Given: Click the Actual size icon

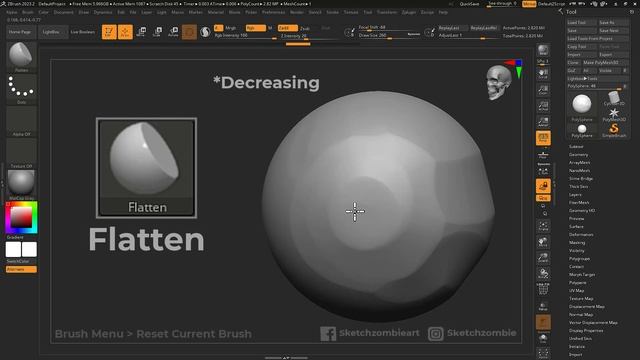Looking at the screenshot, I should tap(543, 106).
